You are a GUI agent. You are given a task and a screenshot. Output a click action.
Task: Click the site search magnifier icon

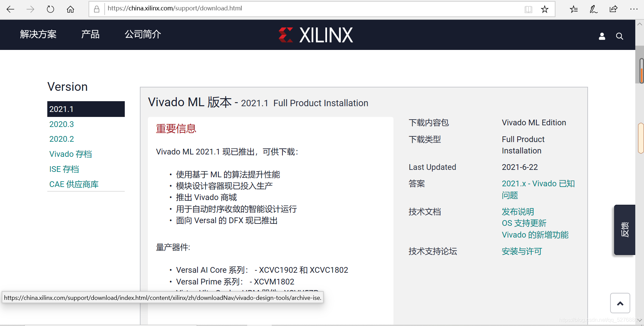(620, 36)
